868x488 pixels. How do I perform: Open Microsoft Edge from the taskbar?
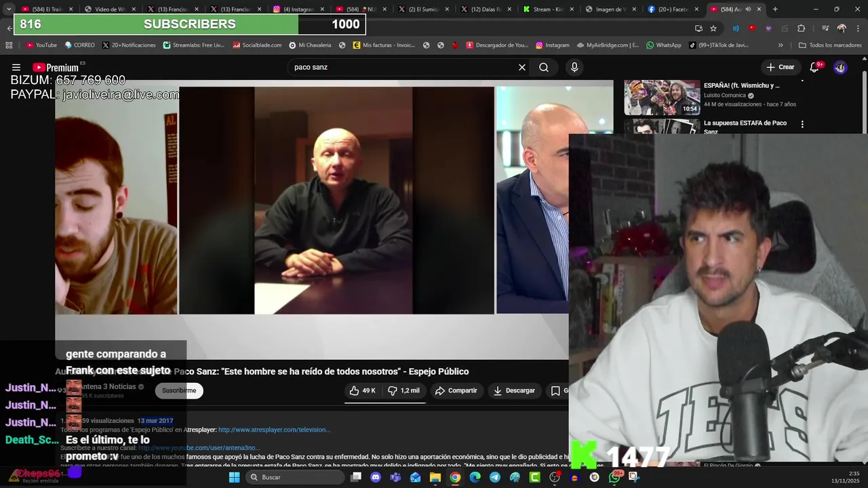click(x=475, y=477)
